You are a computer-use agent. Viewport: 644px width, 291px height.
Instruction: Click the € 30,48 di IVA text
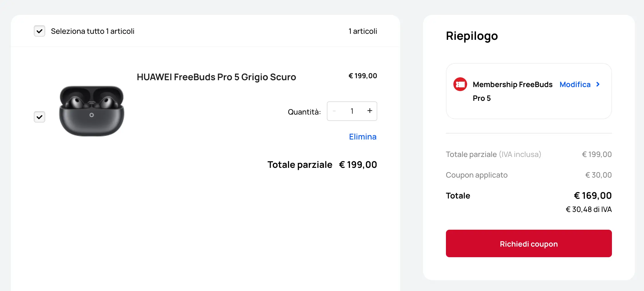(588, 209)
